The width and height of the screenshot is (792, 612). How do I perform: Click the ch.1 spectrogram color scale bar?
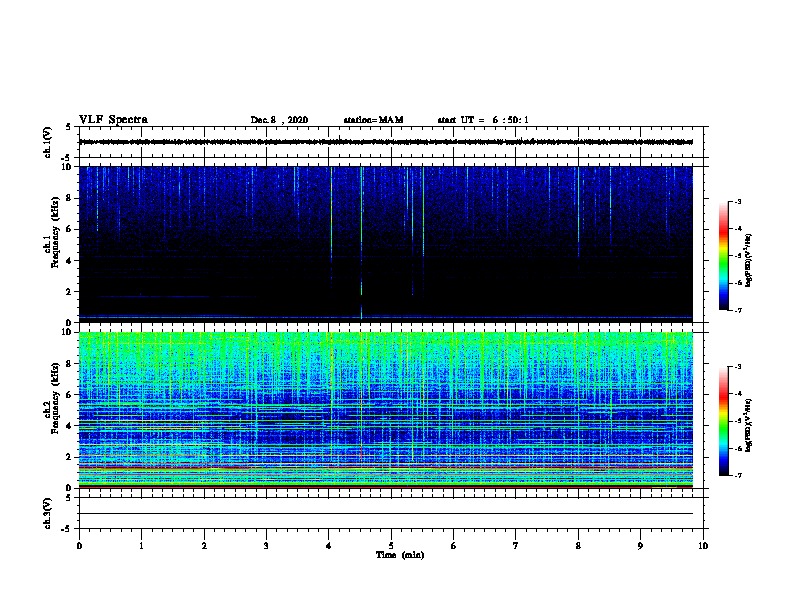(x=724, y=256)
